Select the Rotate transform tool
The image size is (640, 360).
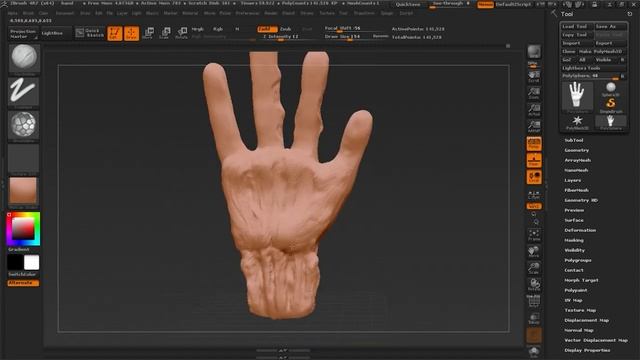(x=181, y=33)
